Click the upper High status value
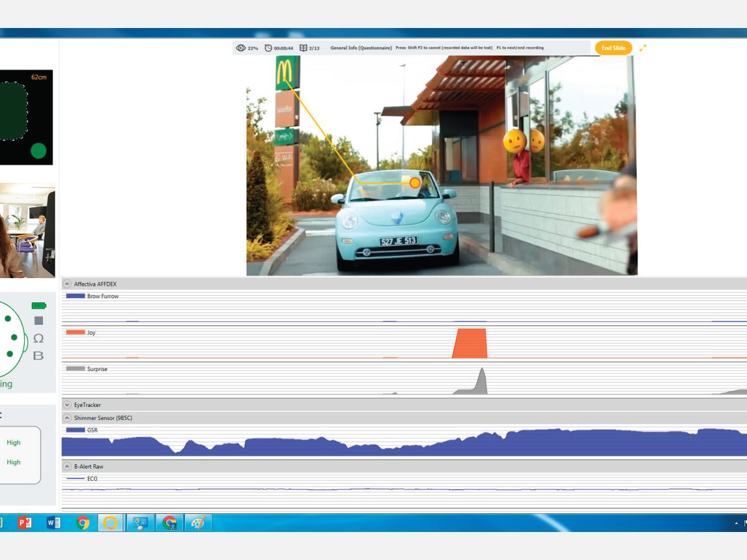Screen dimensions: 747x560 point(14,442)
